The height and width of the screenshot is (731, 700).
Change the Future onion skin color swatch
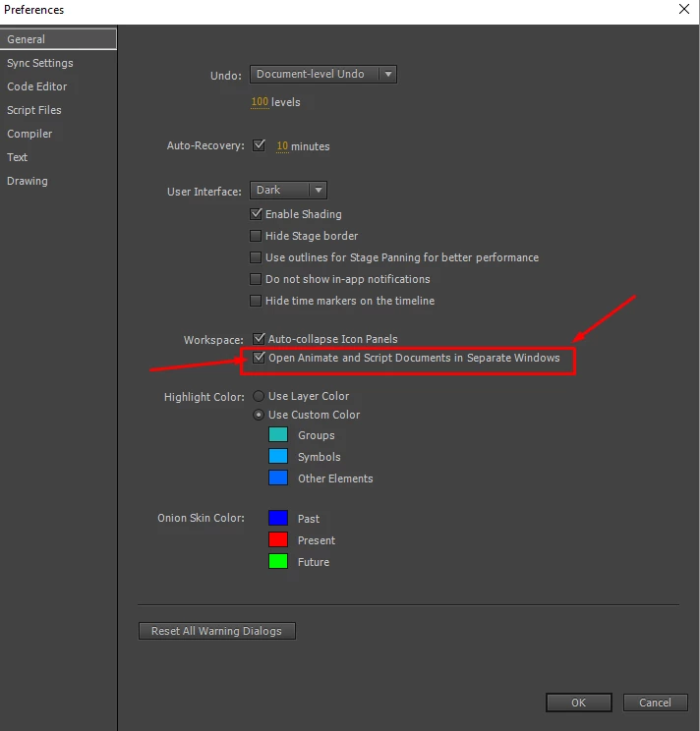[x=278, y=561]
